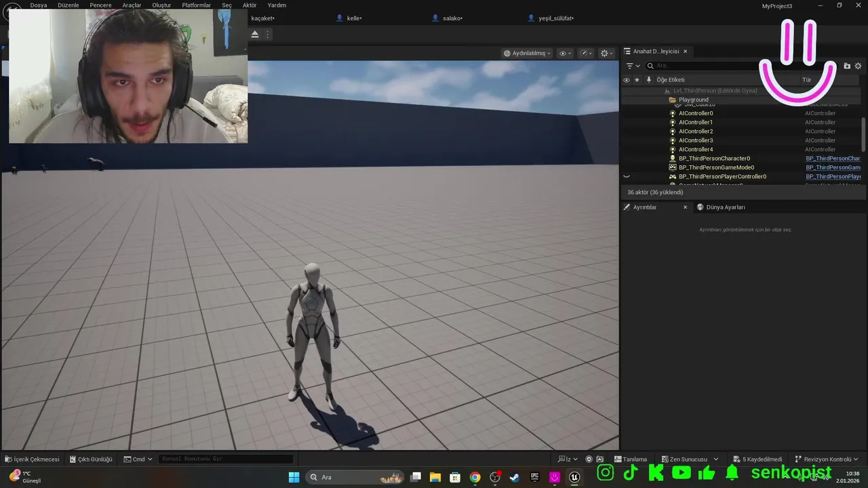Toggle the visibility eye column header
This screenshot has height=488, width=868.
pos(626,80)
